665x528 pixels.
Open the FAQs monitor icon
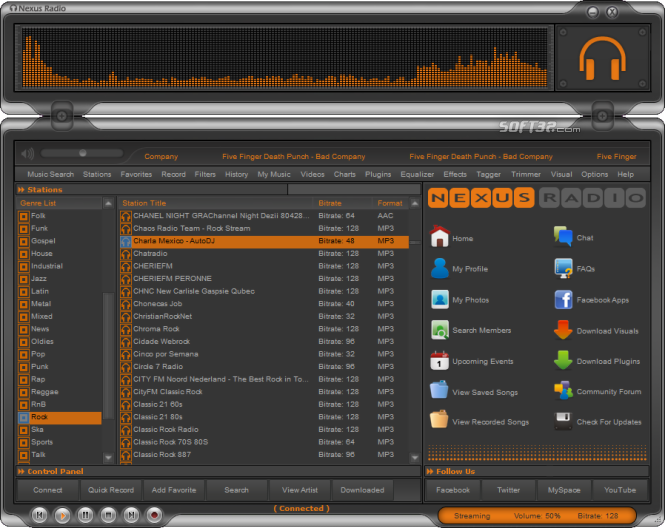[x=564, y=268]
